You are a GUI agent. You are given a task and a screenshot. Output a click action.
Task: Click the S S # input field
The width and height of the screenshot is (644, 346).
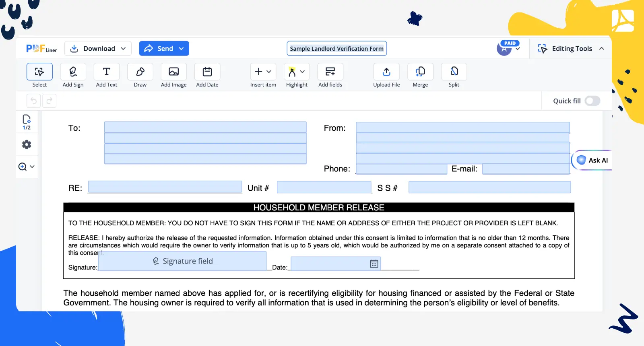point(490,187)
